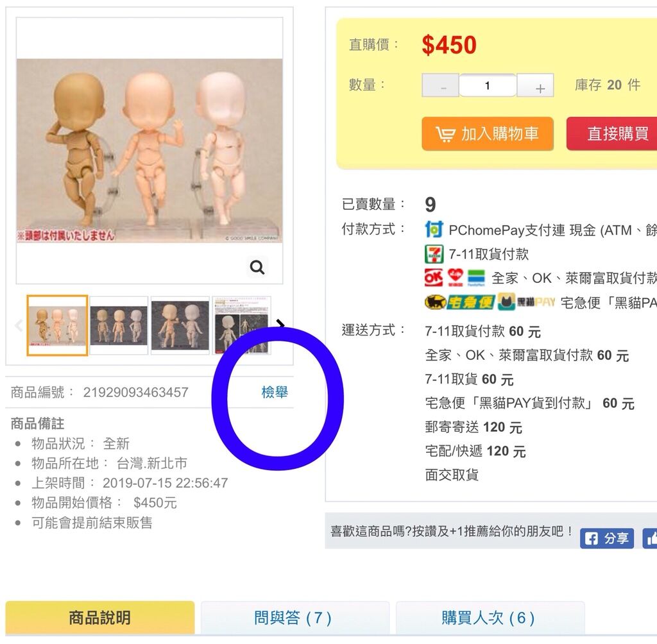Screen dimensions: 657x644
Task: Click the red OK convenience store logo
Action: click(434, 278)
